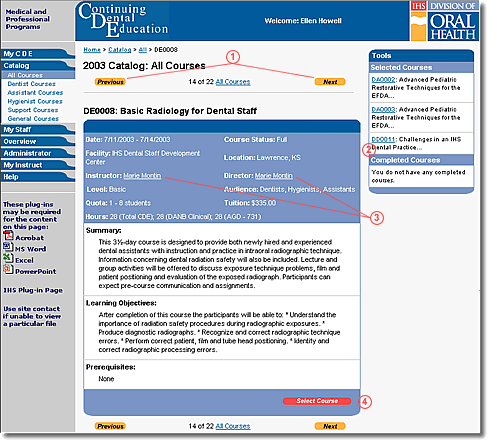Click the top Previous button
The height and width of the screenshot is (441, 488).
point(110,82)
